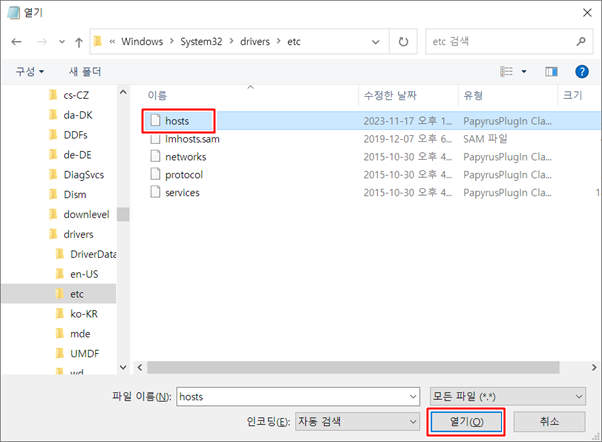Select the mde folder in tree

(x=80, y=334)
